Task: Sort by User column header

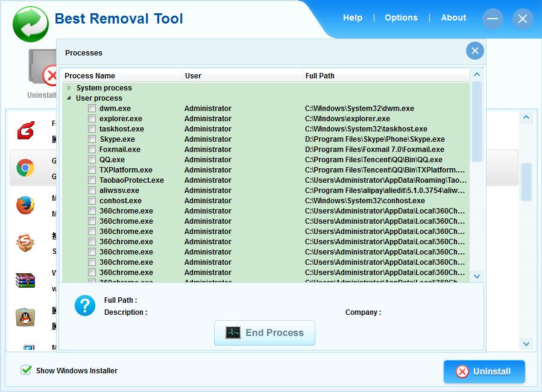Action: click(x=242, y=76)
